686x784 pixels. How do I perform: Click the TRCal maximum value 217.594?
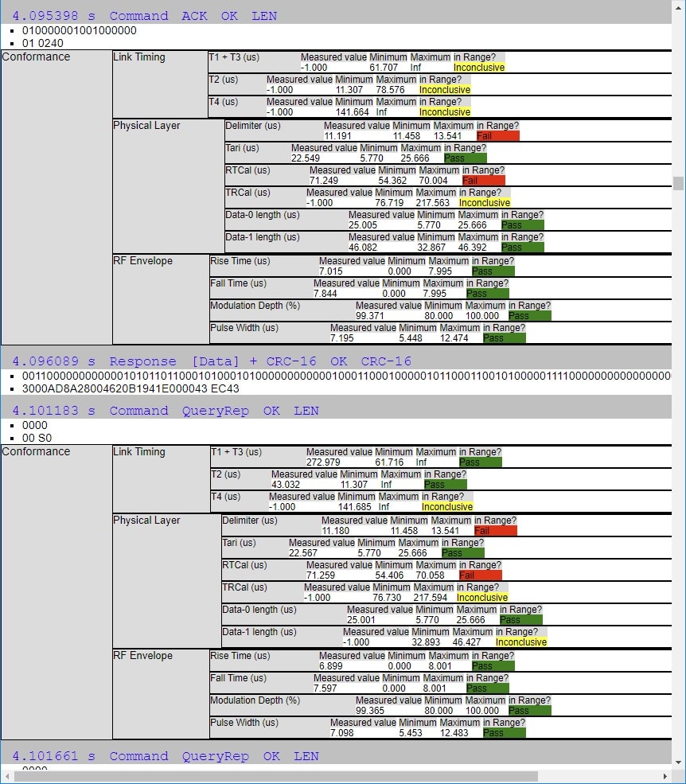click(430, 598)
